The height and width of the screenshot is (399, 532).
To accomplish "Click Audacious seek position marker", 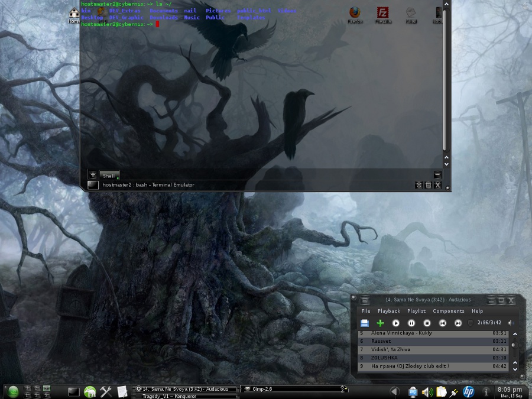I will 471,323.
